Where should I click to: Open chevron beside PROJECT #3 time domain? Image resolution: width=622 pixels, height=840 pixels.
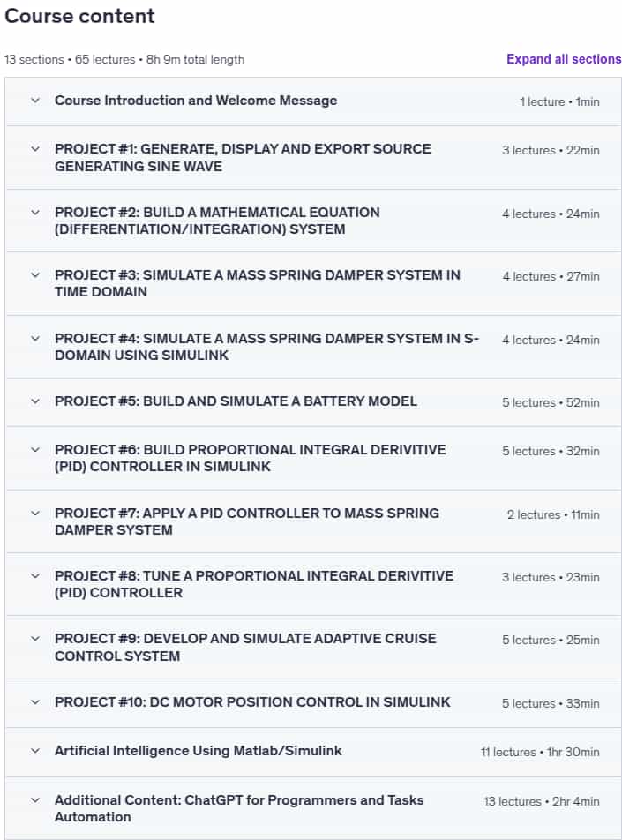(x=35, y=274)
